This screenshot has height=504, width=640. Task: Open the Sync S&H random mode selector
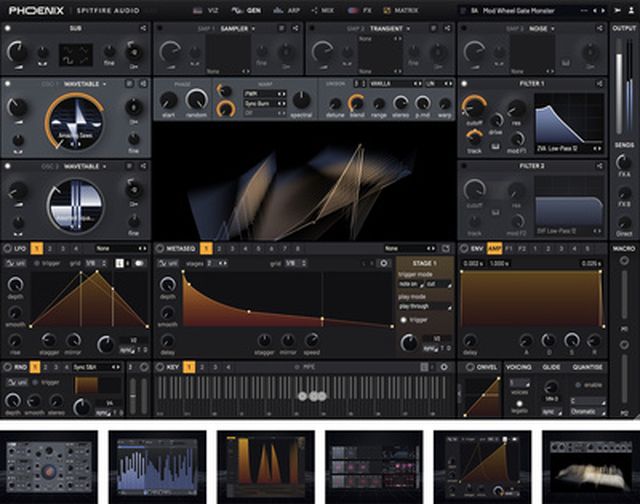coord(96,367)
